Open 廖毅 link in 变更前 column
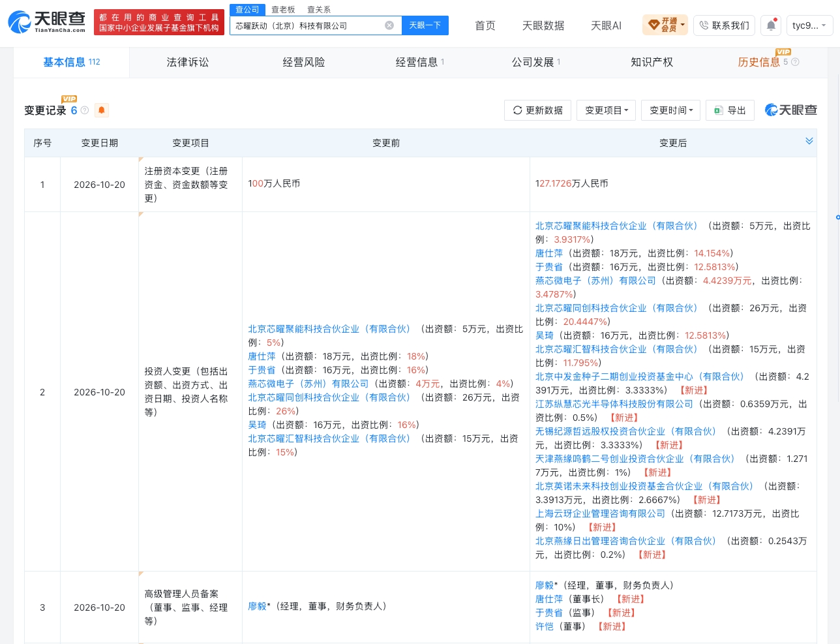 click(x=257, y=606)
